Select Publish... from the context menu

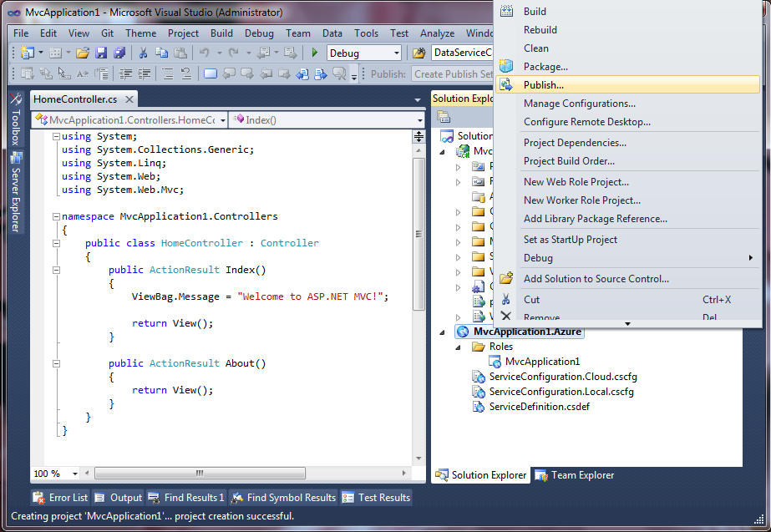click(x=628, y=85)
